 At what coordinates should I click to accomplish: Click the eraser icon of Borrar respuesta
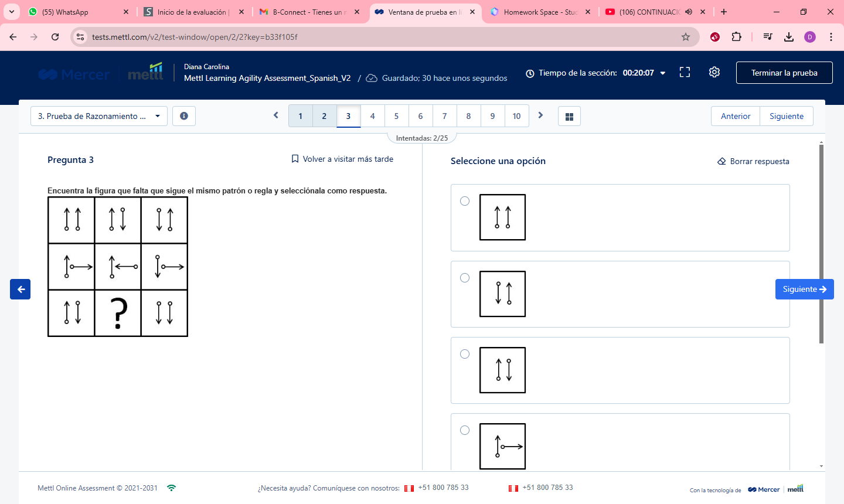(x=722, y=161)
